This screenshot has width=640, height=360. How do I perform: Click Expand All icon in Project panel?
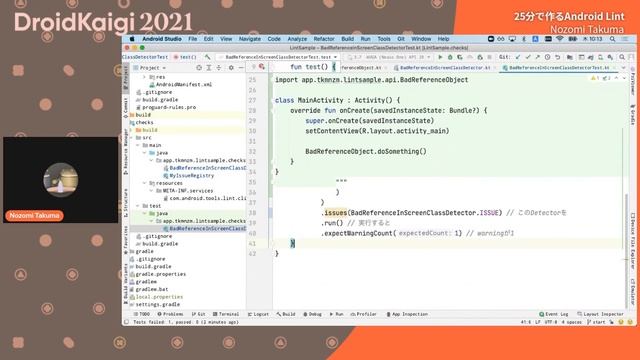tap(209, 68)
